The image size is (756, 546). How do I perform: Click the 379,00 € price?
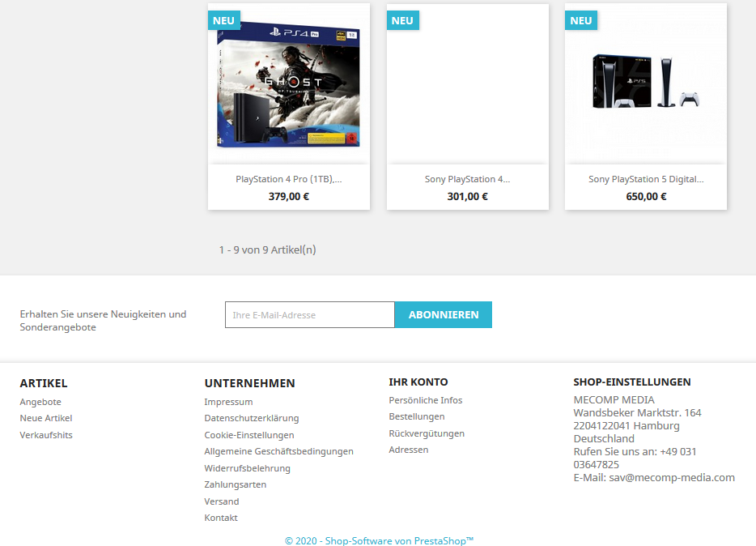click(x=289, y=196)
